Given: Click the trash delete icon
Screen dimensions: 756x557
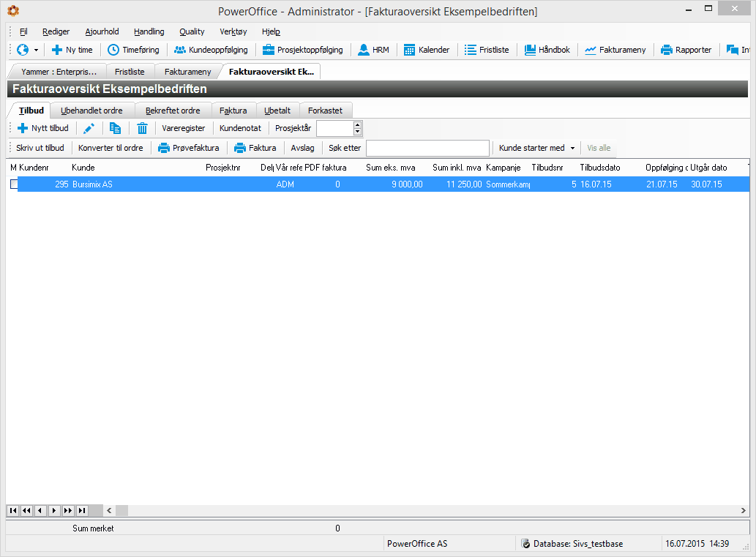Looking at the screenshot, I should pyautogui.click(x=142, y=128).
